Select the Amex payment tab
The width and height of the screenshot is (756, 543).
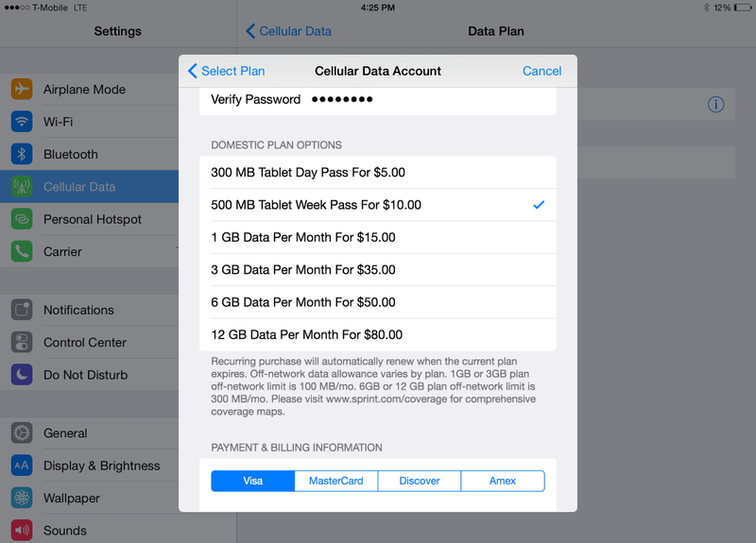pyautogui.click(x=503, y=481)
